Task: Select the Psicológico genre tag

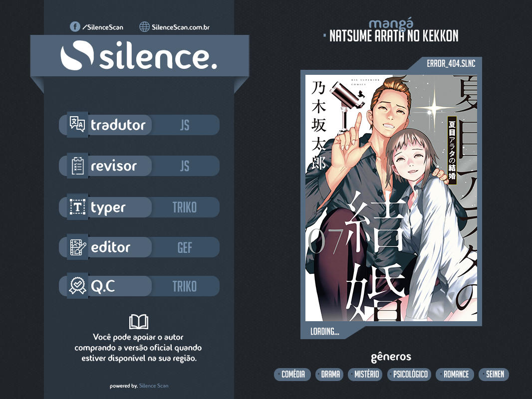Action: click(409, 374)
